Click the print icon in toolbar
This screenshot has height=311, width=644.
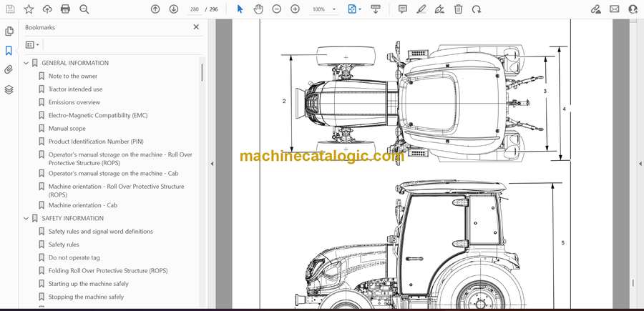point(66,9)
